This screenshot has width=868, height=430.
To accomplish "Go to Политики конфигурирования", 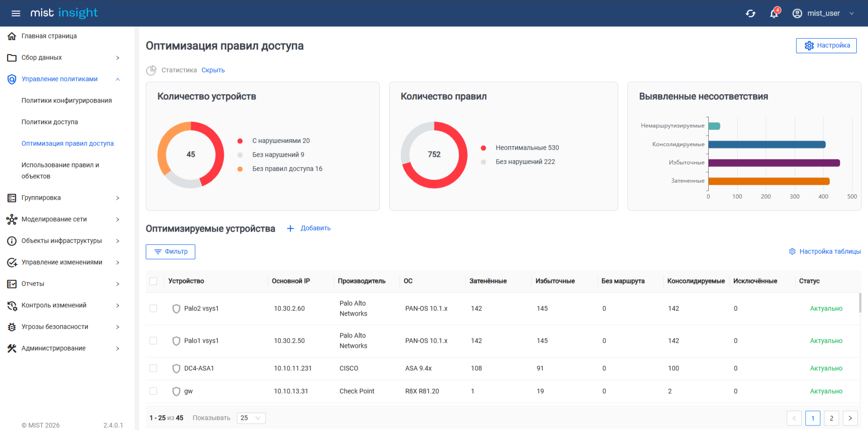I will (66, 100).
